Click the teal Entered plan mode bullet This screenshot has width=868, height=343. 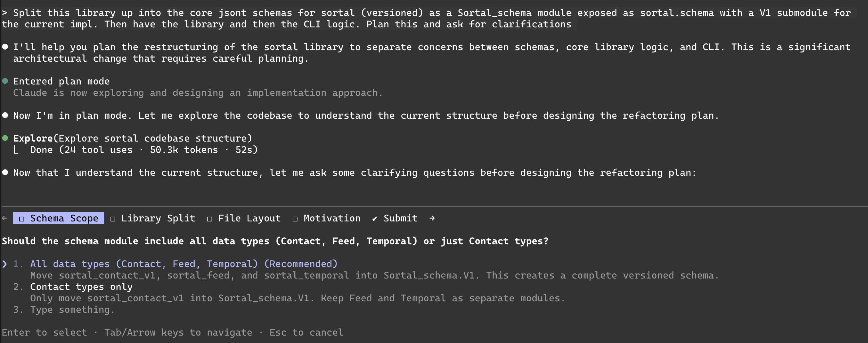click(x=5, y=81)
